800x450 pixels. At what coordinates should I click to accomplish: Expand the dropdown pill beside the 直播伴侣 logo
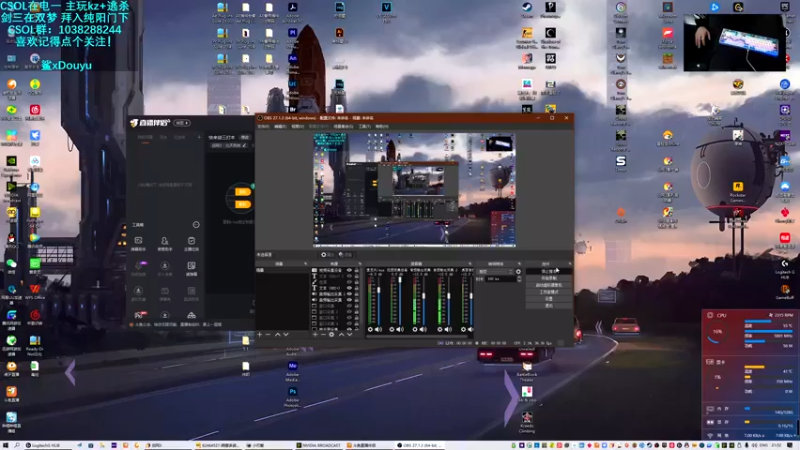point(181,122)
